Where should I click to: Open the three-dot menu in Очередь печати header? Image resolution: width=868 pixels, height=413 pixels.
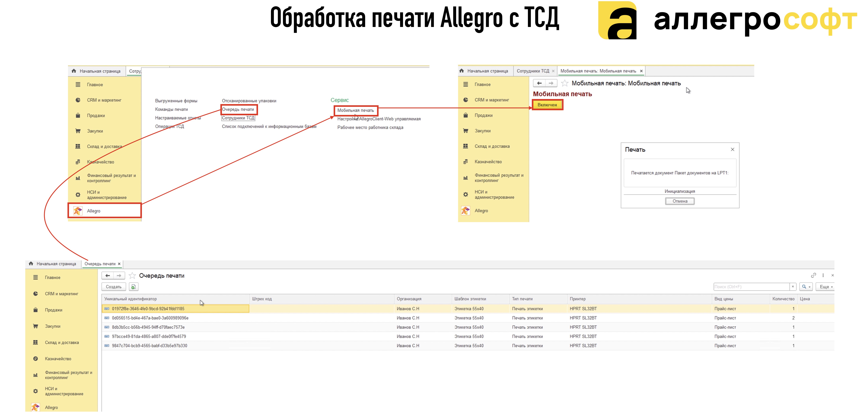point(823,275)
